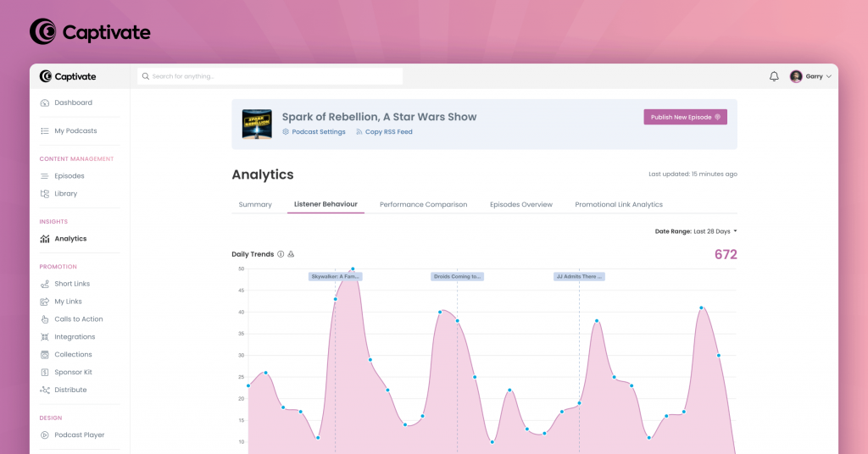Screen dimensions: 868x454
Task: Click the Distribute icon in sidebar
Action: tap(45, 390)
